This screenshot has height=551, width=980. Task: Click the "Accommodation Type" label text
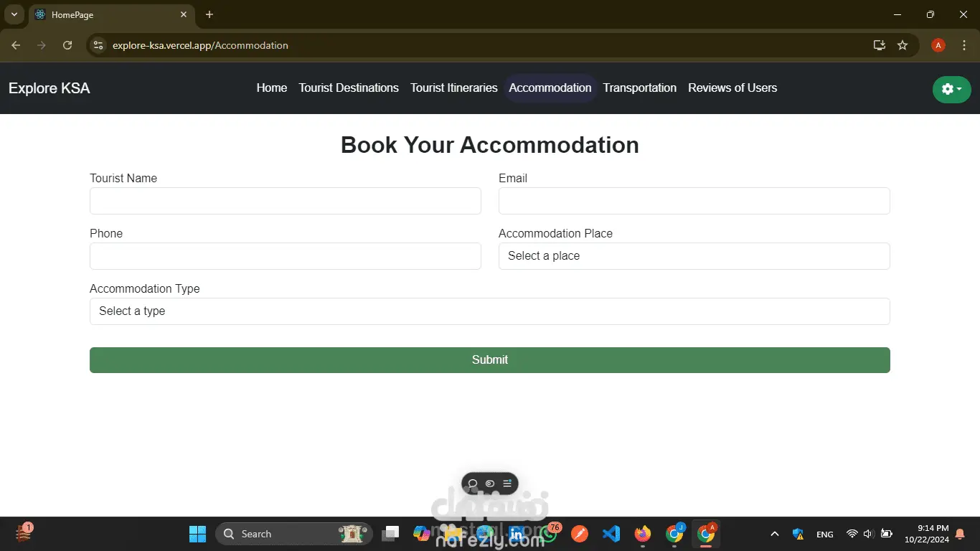[x=145, y=289]
